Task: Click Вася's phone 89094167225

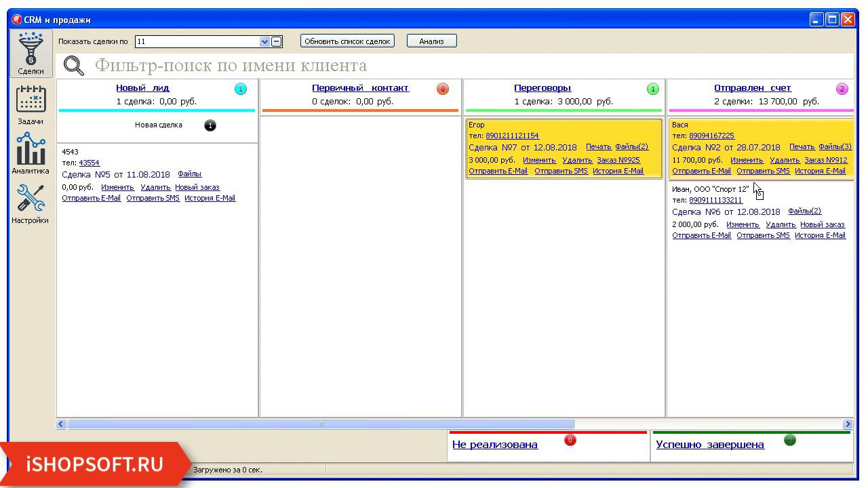Action: coord(711,136)
